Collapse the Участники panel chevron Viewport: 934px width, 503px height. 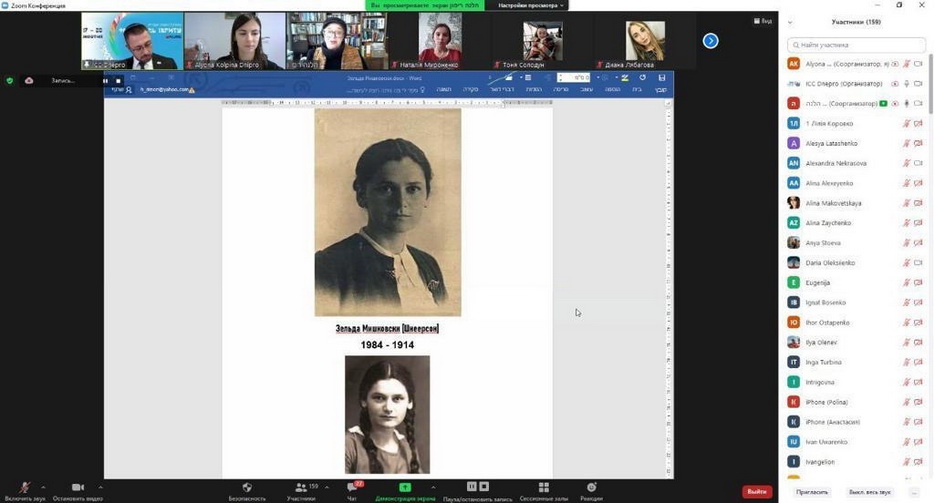[791, 21]
